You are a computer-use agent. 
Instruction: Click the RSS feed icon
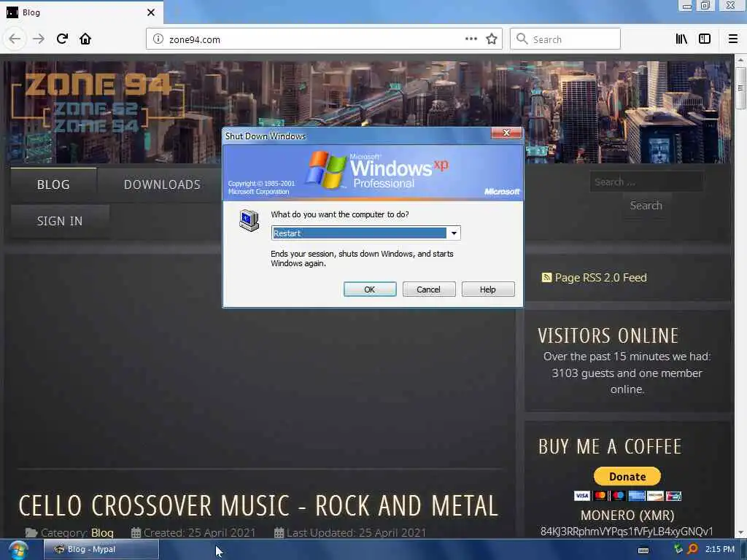[x=546, y=277]
